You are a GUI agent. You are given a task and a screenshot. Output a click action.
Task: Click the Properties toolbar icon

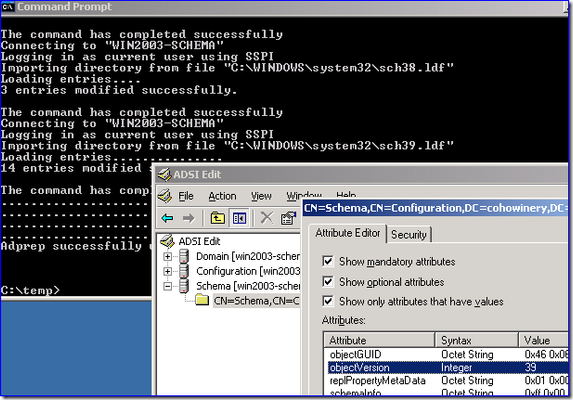[x=288, y=218]
